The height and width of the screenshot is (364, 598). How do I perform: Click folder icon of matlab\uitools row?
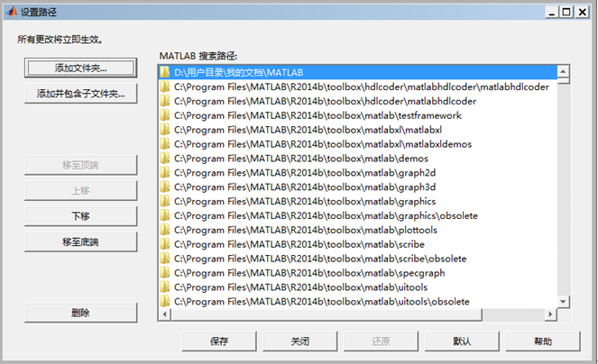coord(165,287)
